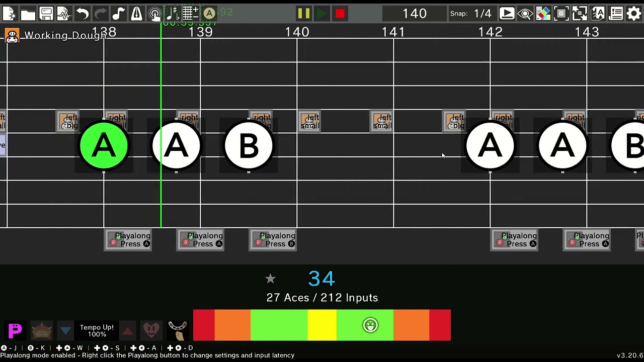Click the score number 34
Image resolution: width=644 pixels, height=362 pixels.
tap(321, 279)
